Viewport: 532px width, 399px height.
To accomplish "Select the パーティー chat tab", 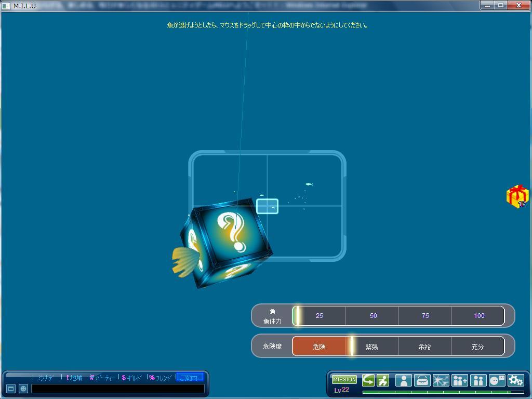I will [103, 378].
